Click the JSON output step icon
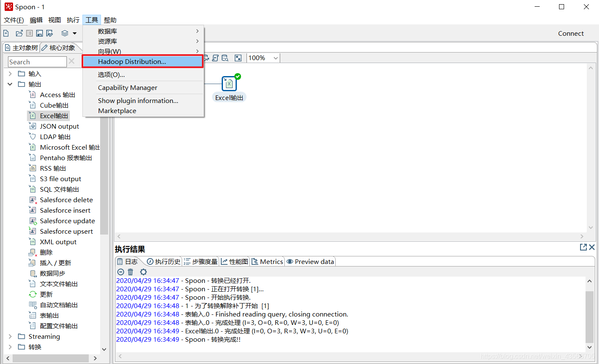 click(x=32, y=126)
